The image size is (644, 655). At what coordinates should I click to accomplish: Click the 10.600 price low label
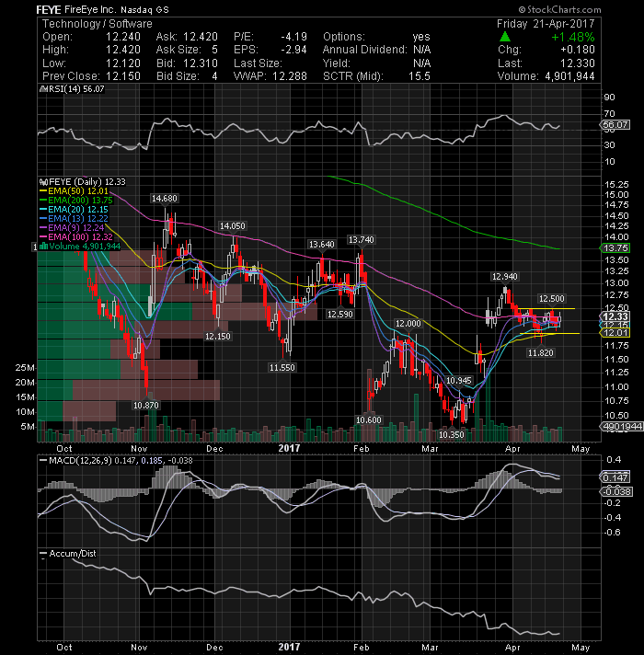368,419
